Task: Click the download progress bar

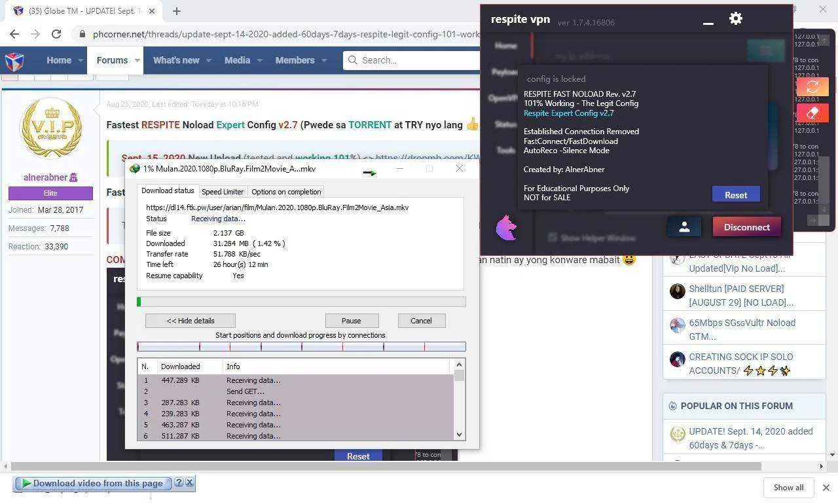Action: tap(301, 302)
